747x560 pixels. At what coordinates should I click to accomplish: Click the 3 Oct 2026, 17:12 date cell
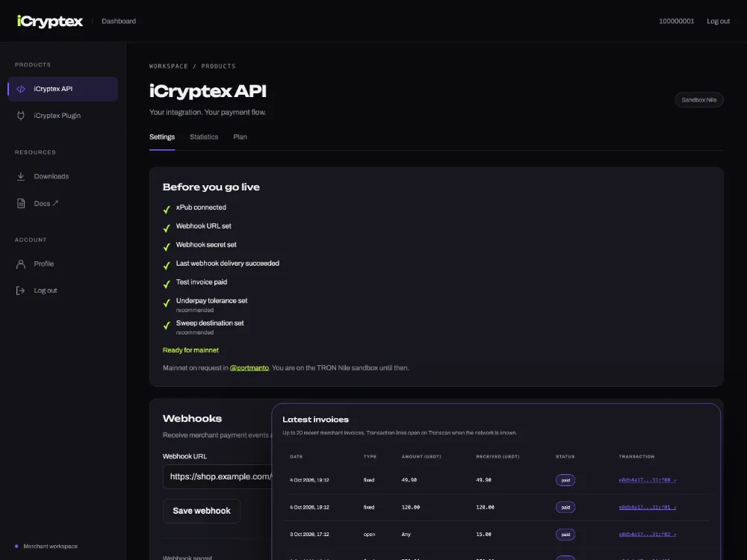(310, 535)
